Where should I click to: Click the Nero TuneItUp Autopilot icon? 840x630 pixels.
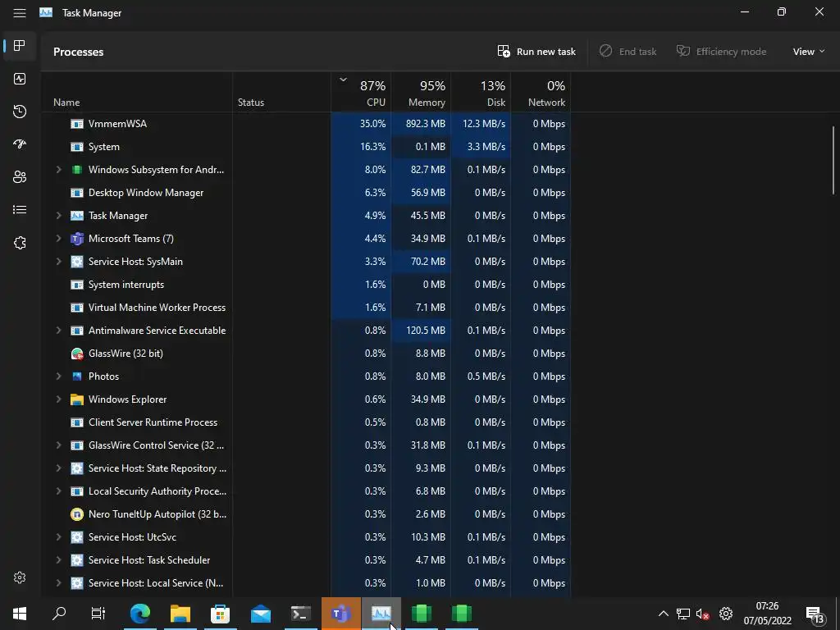pos(77,514)
